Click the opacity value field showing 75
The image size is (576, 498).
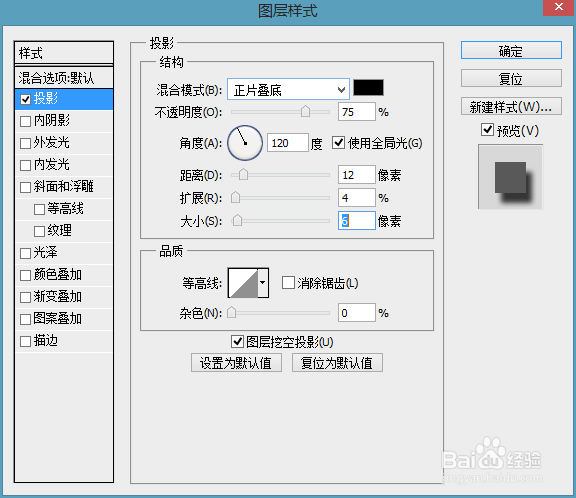click(357, 112)
